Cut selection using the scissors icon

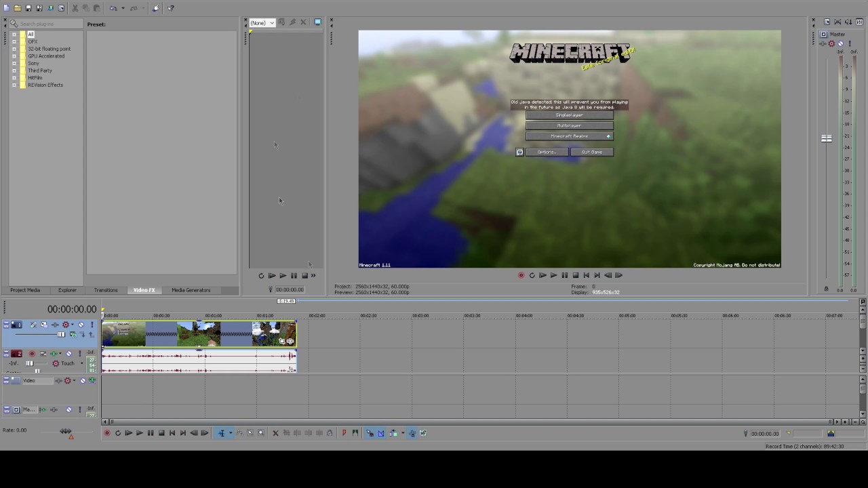(75, 8)
